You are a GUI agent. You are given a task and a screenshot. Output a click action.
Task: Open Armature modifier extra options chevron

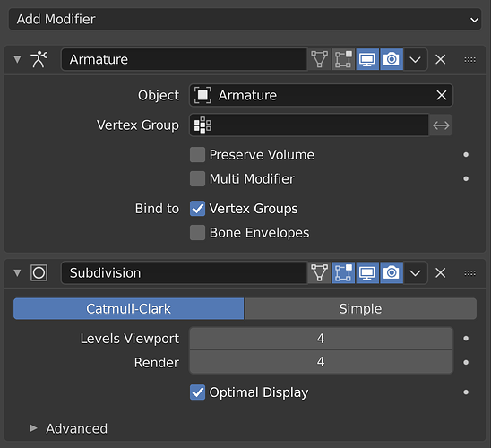coord(415,59)
